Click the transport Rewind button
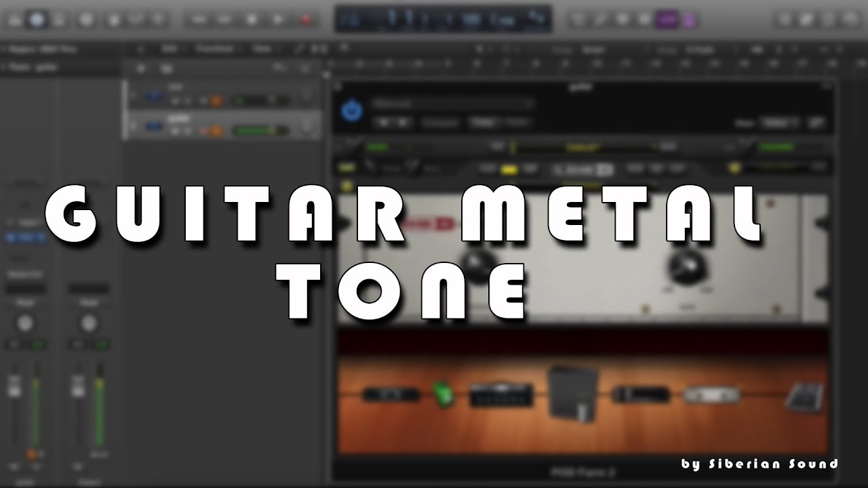Image resolution: width=868 pixels, height=488 pixels. click(x=199, y=20)
